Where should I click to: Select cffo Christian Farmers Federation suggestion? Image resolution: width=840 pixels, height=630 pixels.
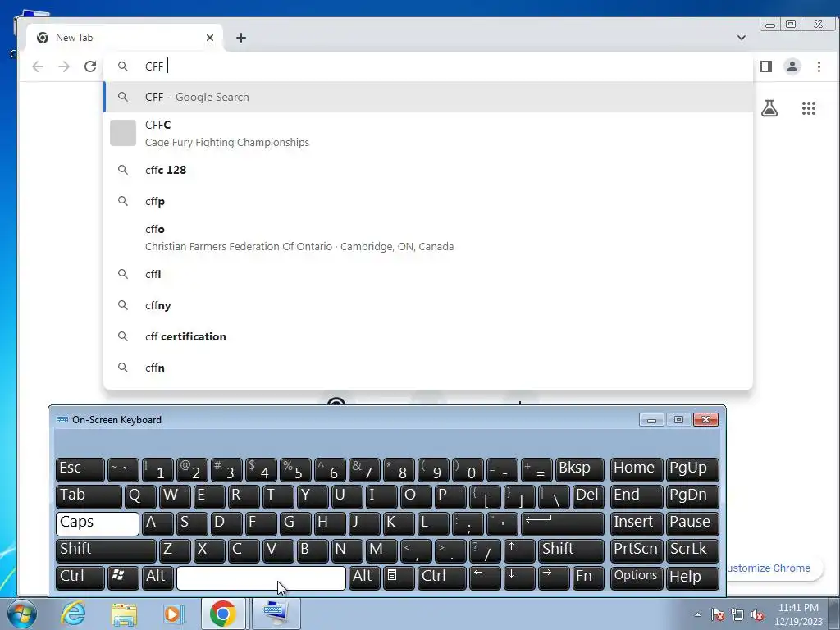(x=428, y=237)
